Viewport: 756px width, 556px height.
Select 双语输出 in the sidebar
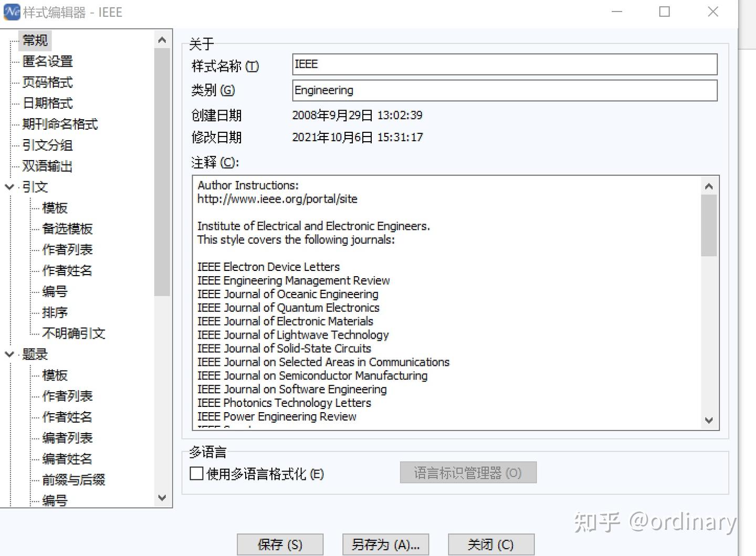[x=47, y=166]
